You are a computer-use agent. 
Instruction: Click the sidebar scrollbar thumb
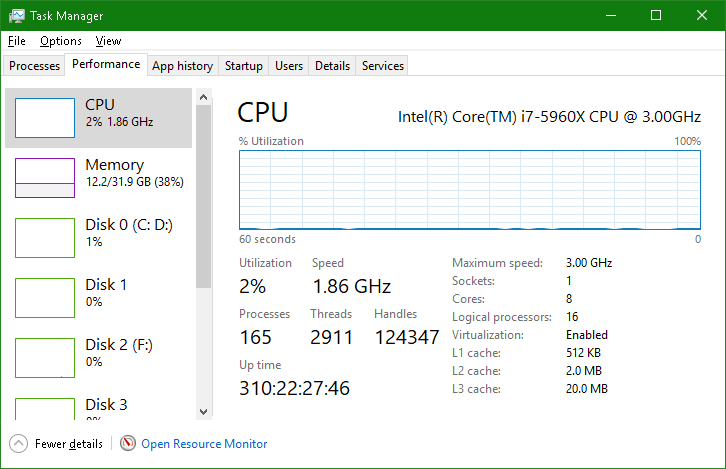tap(203, 197)
